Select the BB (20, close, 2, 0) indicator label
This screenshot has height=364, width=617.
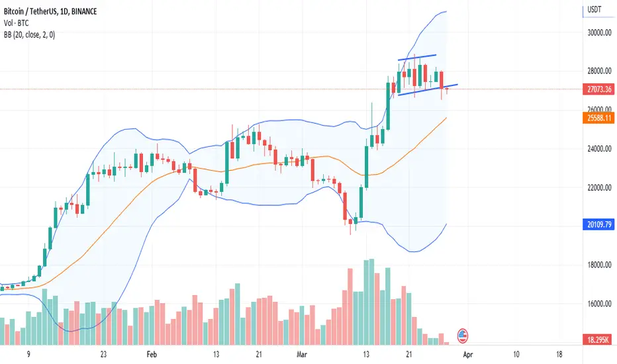[30, 35]
